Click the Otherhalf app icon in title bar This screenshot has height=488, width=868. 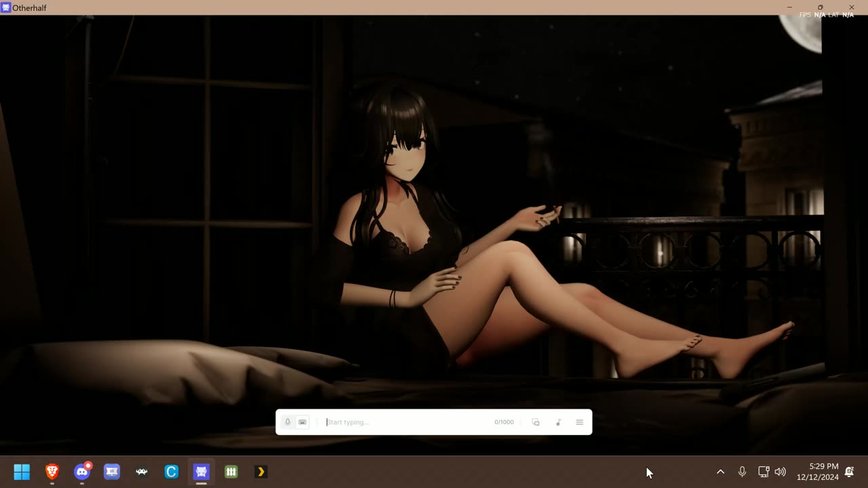(5, 7)
